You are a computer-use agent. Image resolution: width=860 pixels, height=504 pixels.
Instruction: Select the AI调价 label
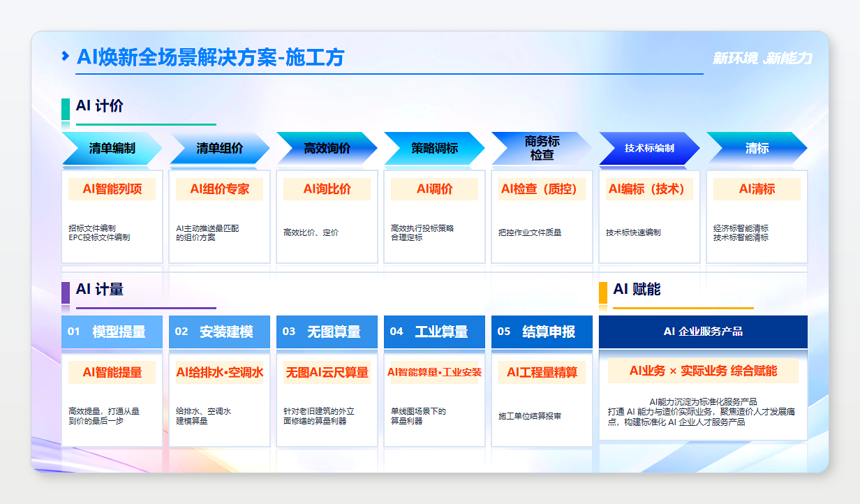coord(435,189)
